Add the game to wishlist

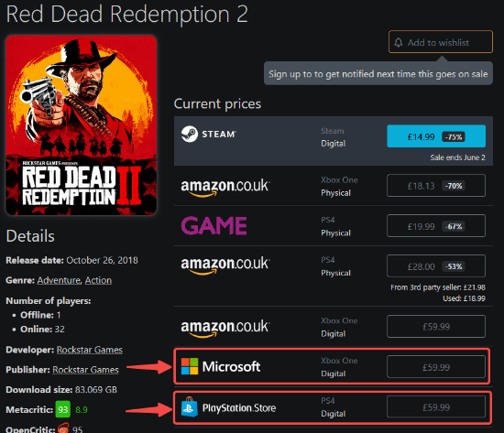click(x=441, y=42)
